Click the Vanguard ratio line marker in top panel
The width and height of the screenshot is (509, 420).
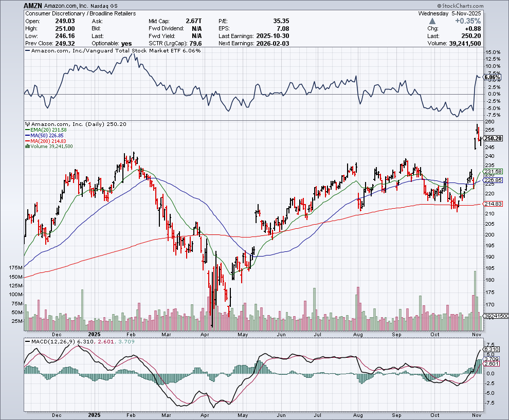coord(28,50)
